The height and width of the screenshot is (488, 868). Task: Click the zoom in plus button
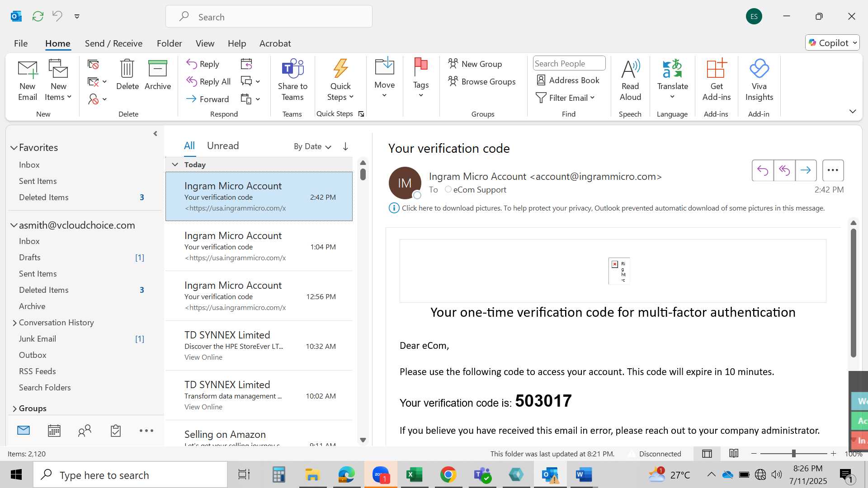(x=834, y=454)
